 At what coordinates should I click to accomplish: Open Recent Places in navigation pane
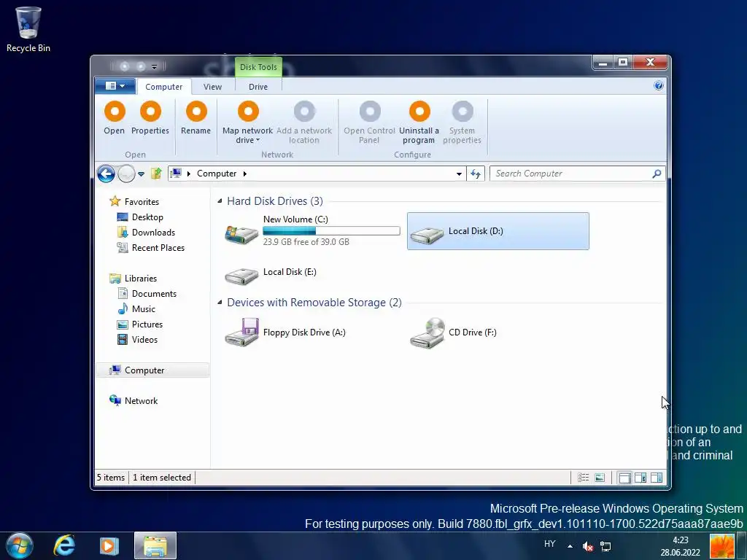(158, 248)
